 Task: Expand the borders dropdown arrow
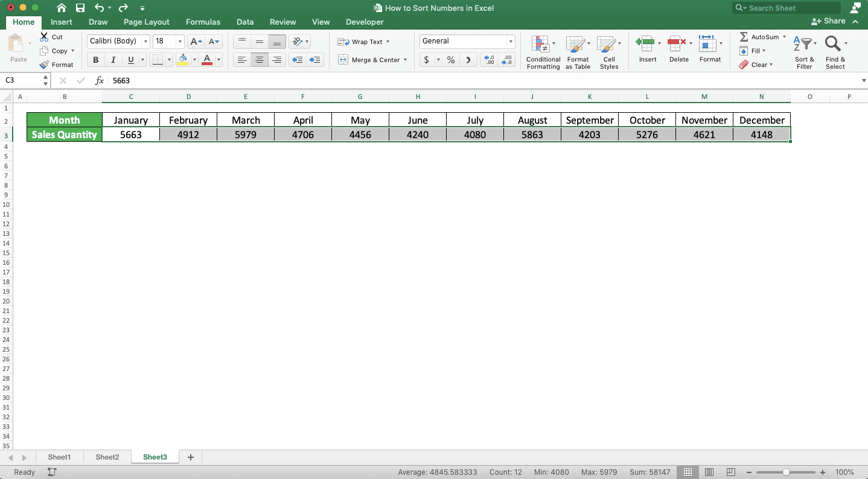pos(169,60)
